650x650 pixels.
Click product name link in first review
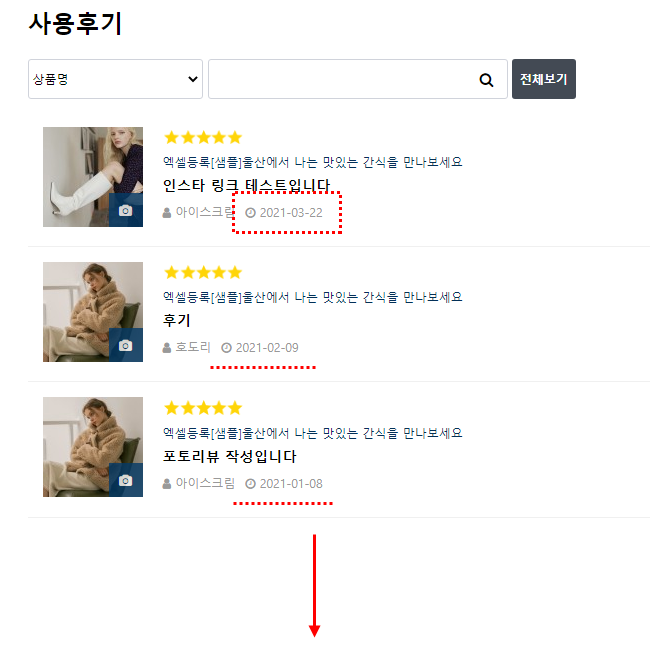point(313,162)
